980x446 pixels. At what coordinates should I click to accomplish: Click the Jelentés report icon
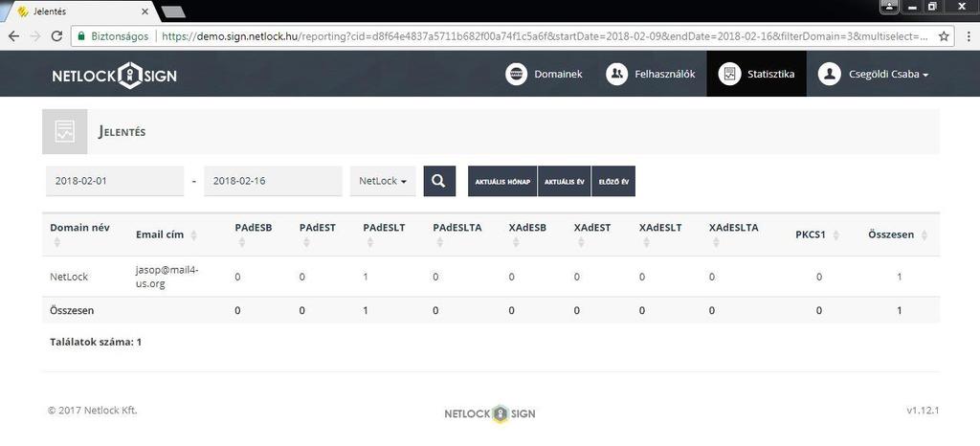(x=64, y=131)
